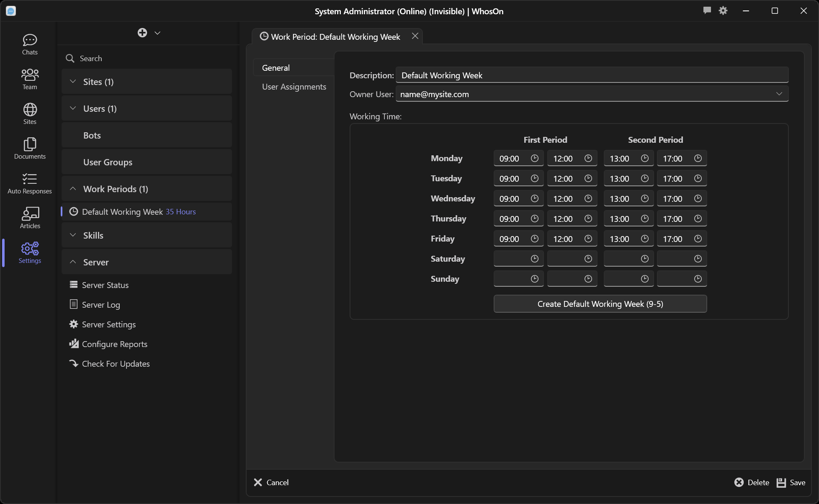Click the Friday 09:00 time field

tap(519, 239)
